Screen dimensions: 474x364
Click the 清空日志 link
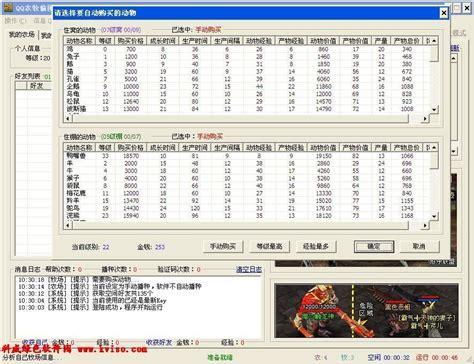point(249,269)
